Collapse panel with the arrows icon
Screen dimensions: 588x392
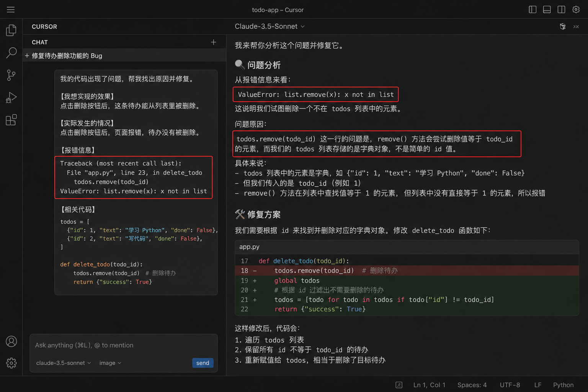click(x=576, y=26)
